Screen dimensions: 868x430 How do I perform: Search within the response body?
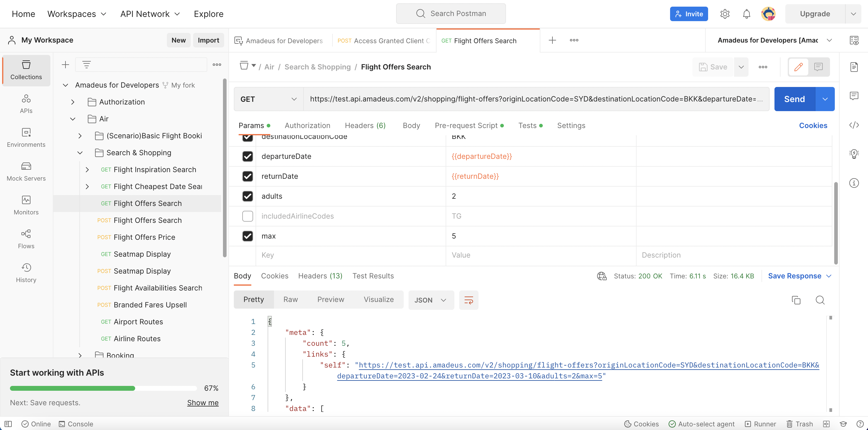pos(820,300)
